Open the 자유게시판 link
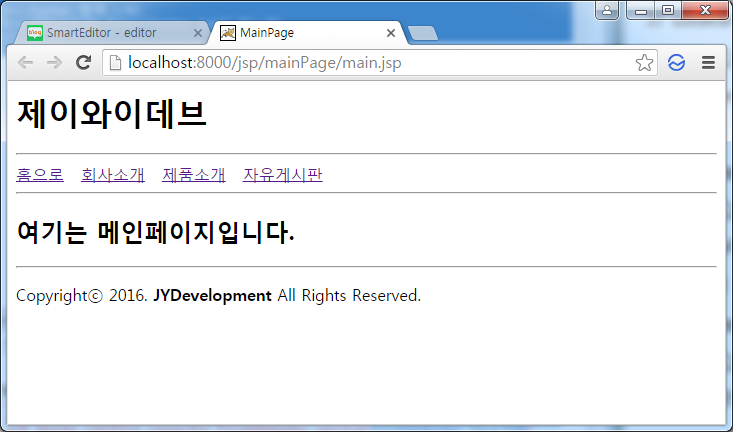 pyautogui.click(x=282, y=175)
